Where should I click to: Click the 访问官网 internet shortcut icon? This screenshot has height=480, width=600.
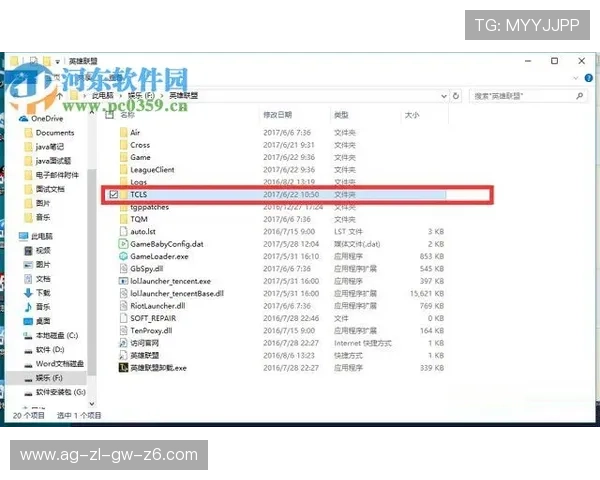tap(123, 343)
